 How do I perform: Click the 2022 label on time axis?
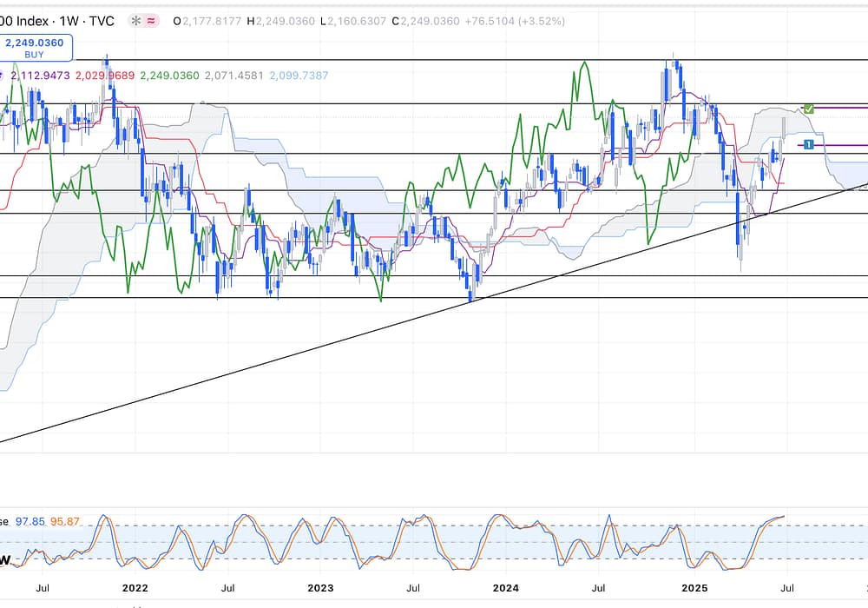[135, 588]
